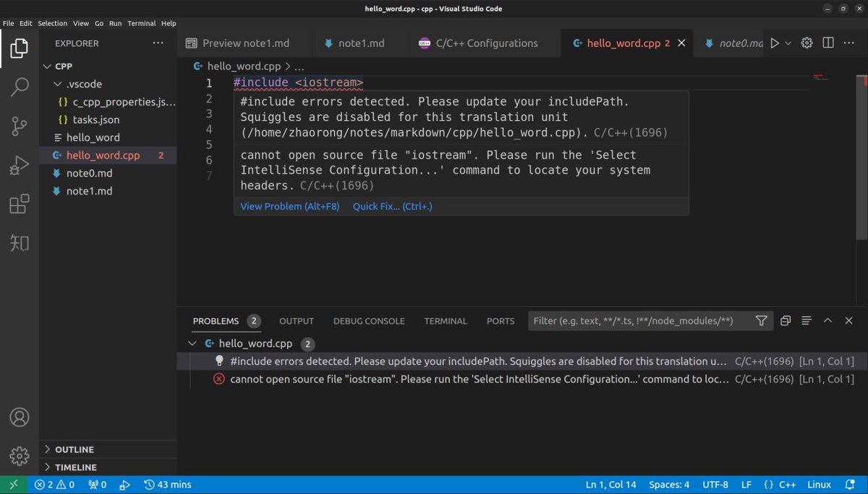Open the Accounts menu icon
The height and width of the screenshot is (494, 868).
[20, 417]
